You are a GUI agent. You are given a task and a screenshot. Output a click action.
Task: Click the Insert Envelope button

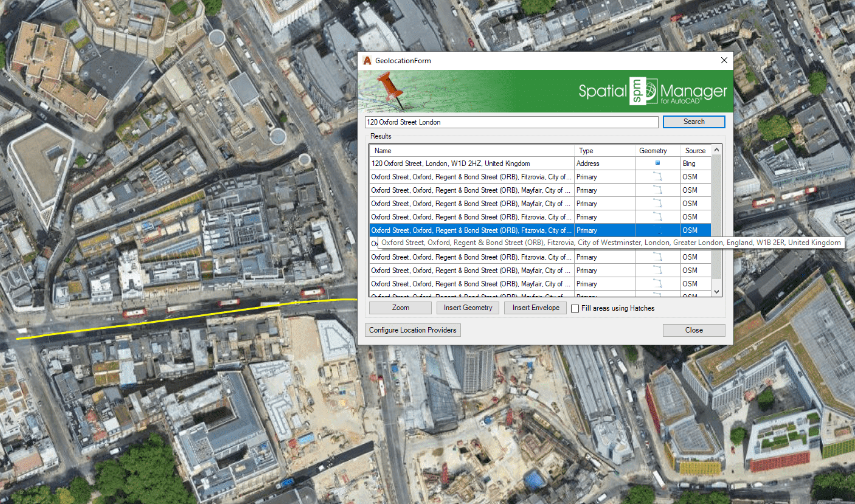(x=536, y=308)
